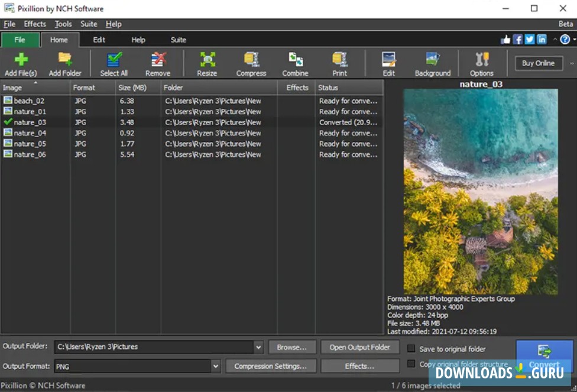Image resolution: width=577 pixels, height=392 pixels.
Task: Click the Add File(s) toolbar icon
Action: [21, 63]
